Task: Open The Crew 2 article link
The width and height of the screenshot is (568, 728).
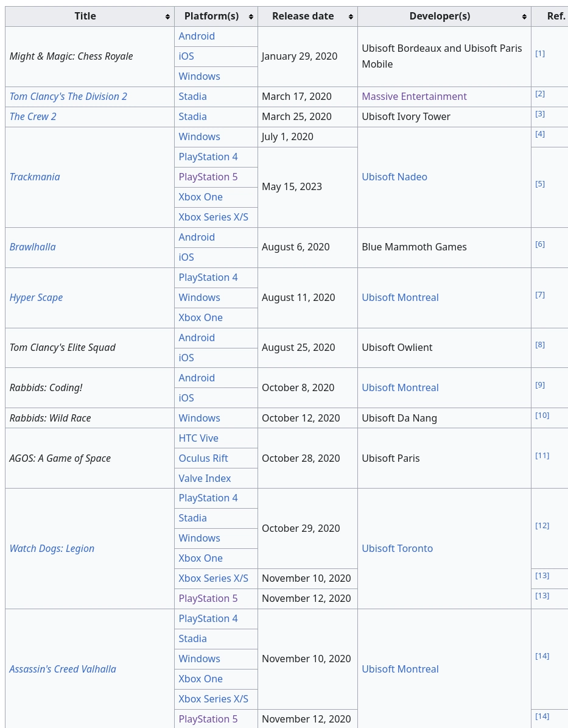Action: point(33,116)
